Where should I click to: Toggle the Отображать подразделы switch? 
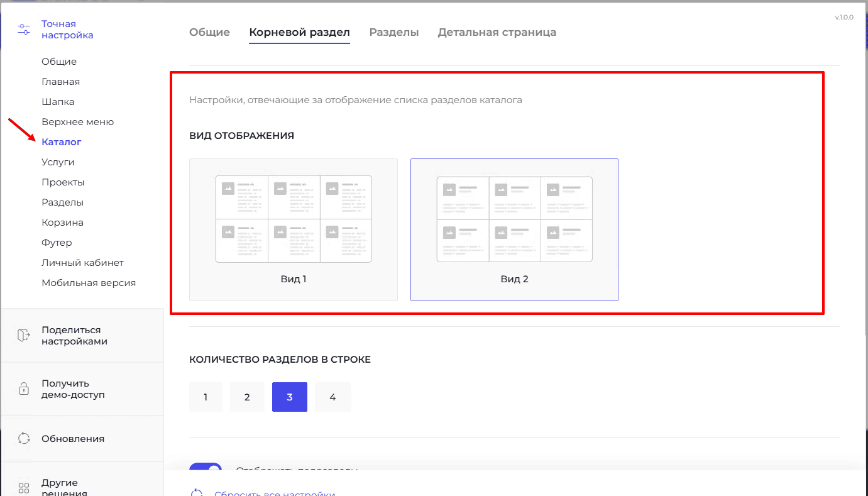206,469
